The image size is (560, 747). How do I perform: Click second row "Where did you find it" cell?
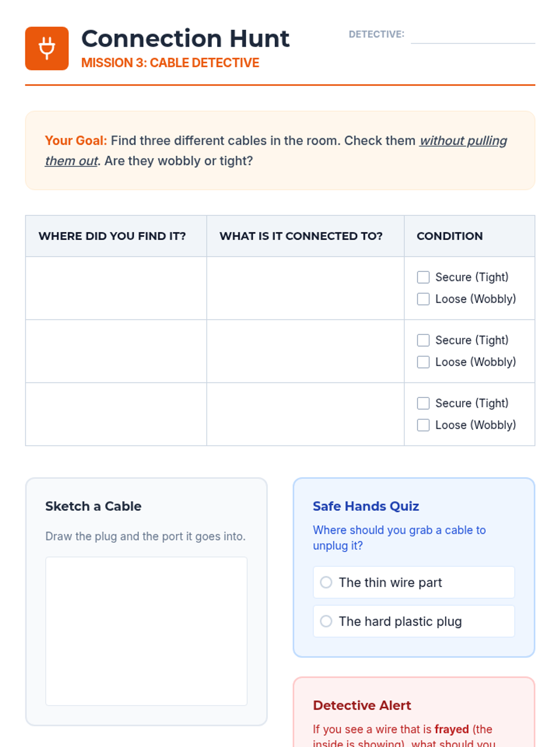pos(116,351)
